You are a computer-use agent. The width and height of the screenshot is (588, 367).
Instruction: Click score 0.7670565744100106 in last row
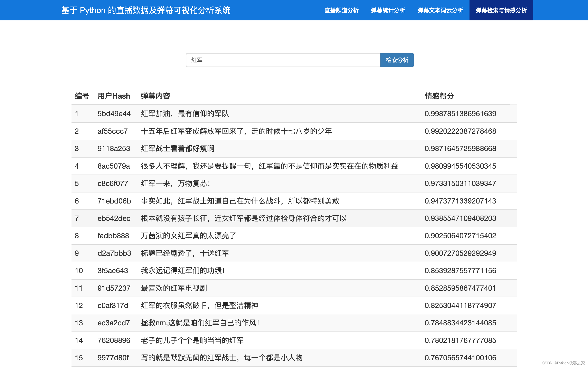coord(460,358)
